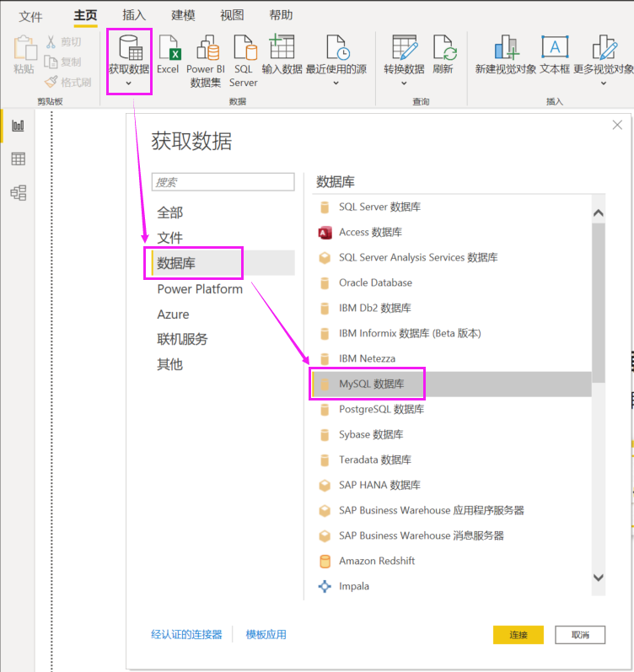
Task: Switch to Data table view sidebar icon
Action: click(x=18, y=159)
